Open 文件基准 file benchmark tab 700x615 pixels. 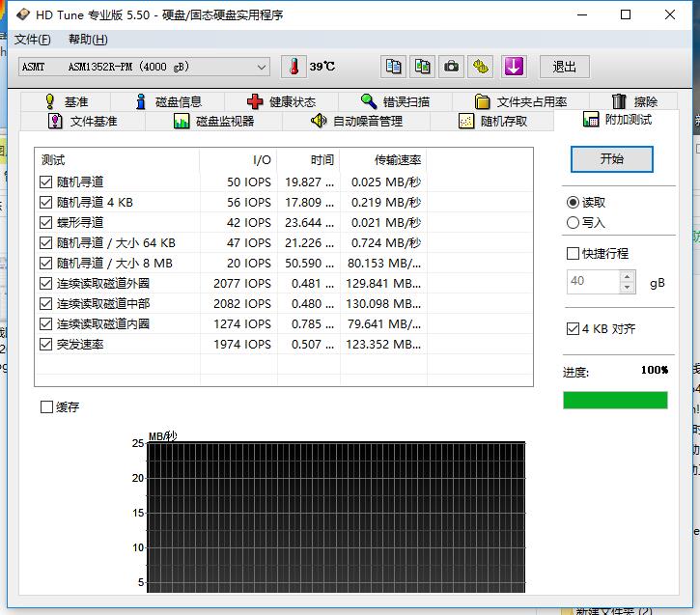[x=83, y=121]
